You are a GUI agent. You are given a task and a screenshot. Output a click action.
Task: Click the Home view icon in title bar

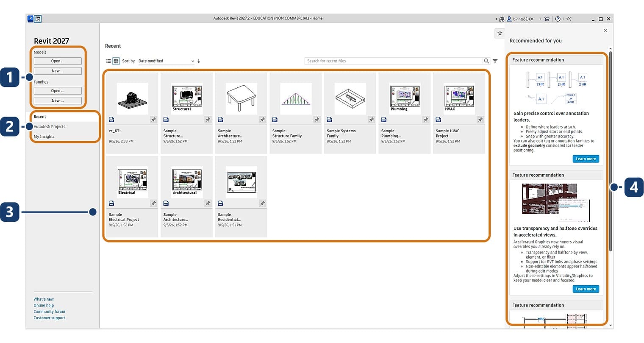coord(38,19)
